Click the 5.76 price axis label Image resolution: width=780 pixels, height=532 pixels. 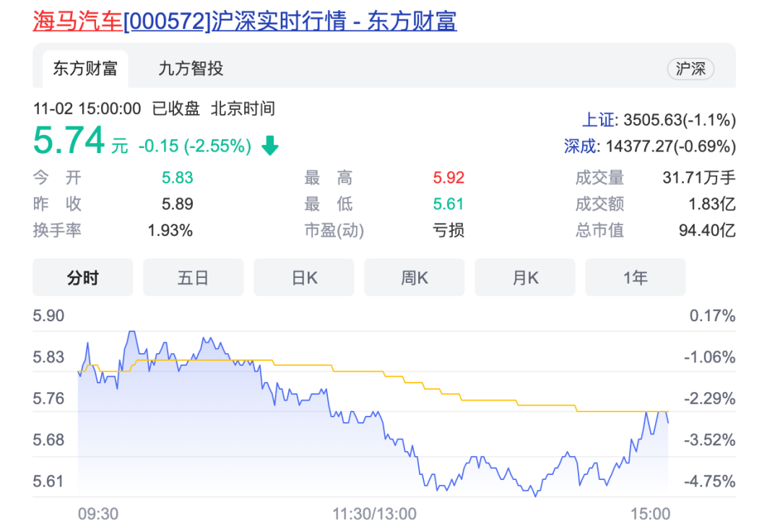[48, 398]
